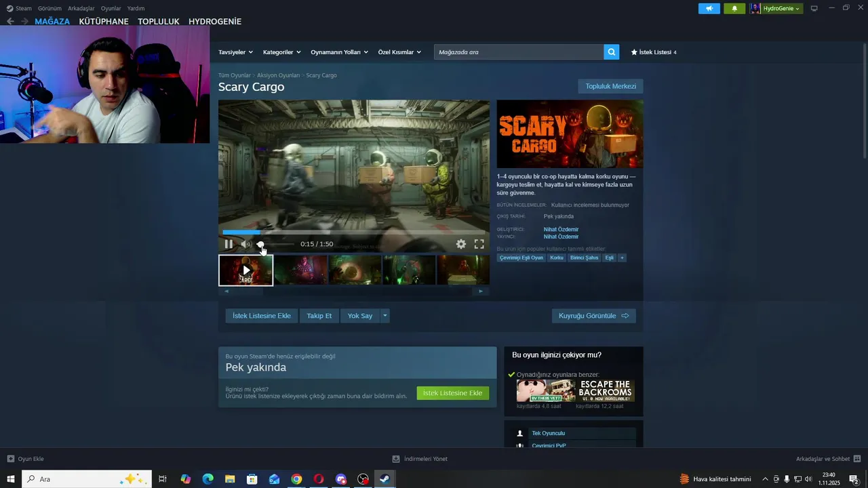Open the Aksiyon Oyunları breadcrumb link
The width and height of the screenshot is (868, 488).
pyautogui.click(x=278, y=75)
